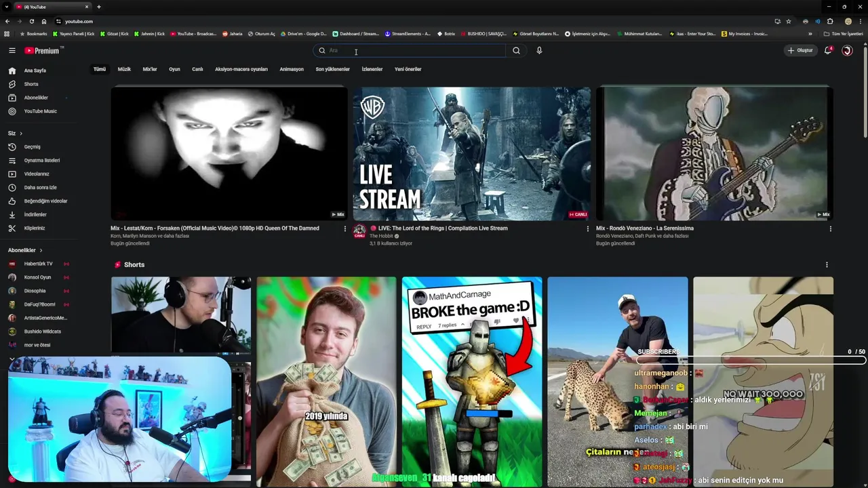The width and height of the screenshot is (868, 488).
Task: Select Son yüklenenler filter chip
Action: point(332,69)
